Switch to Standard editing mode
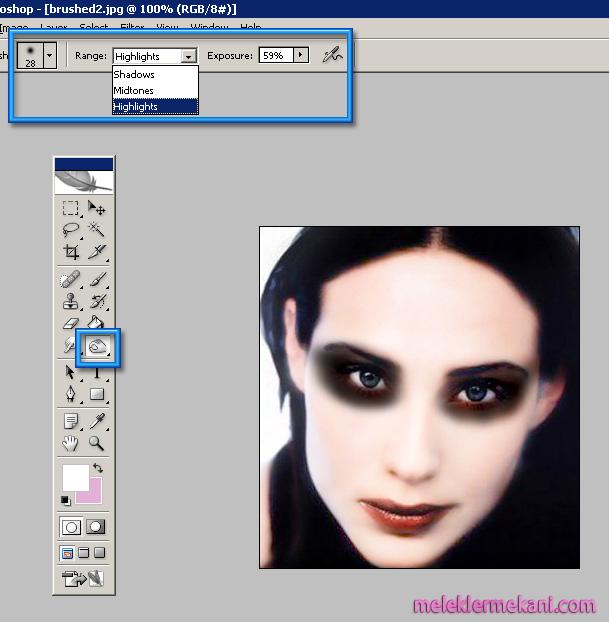The height and width of the screenshot is (622, 609). click(72, 526)
